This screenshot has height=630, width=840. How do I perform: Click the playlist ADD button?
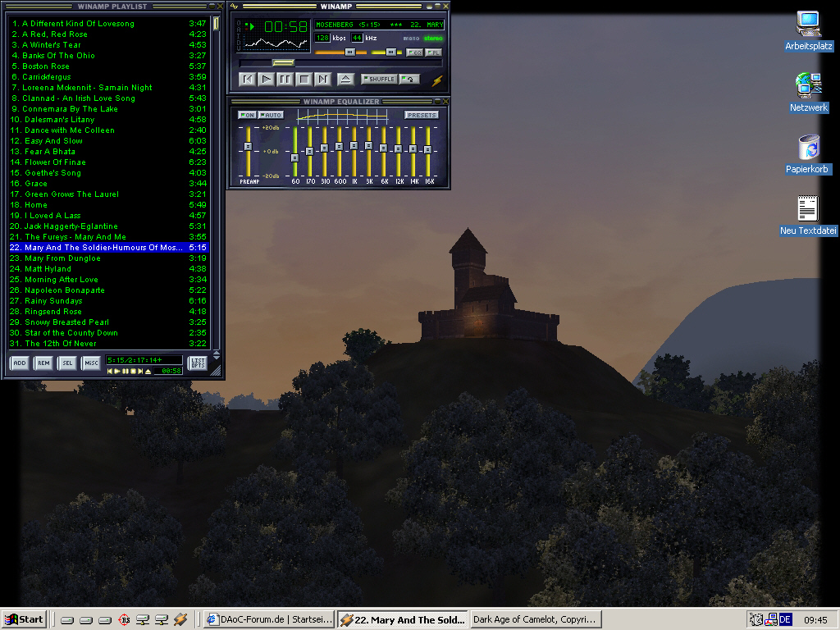[x=19, y=363]
